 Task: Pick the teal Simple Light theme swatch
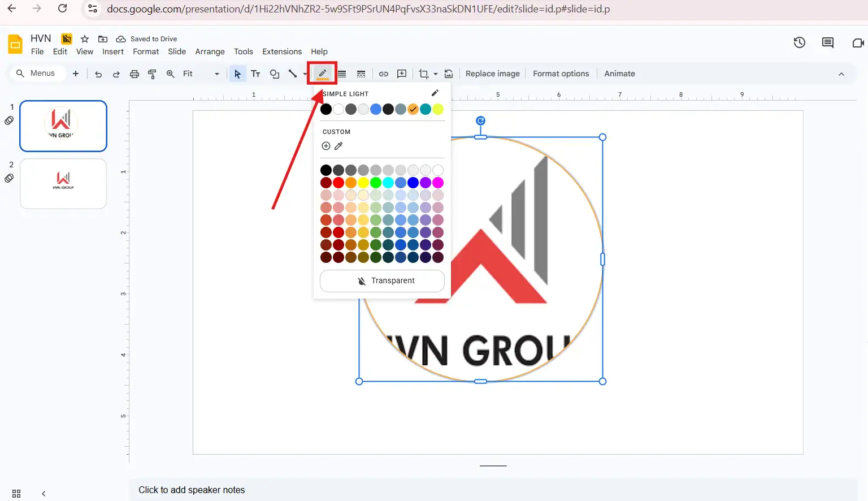tap(426, 109)
